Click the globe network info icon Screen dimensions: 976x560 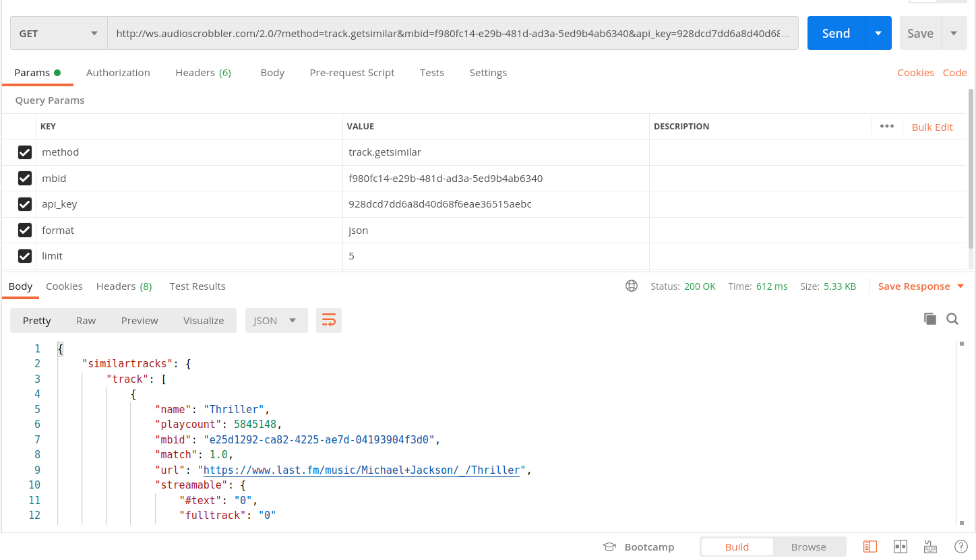(632, 286)
